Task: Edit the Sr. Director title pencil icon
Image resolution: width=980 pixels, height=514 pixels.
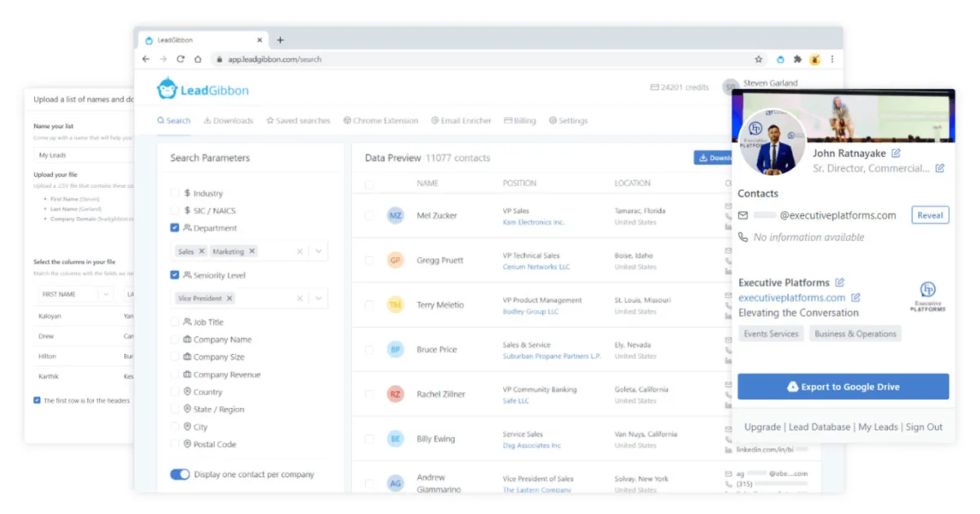Action: pos(940,168)
